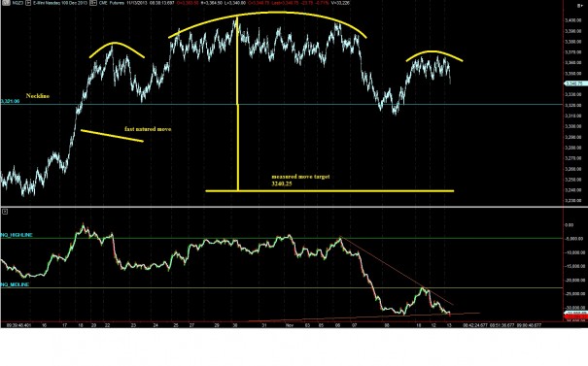Click the 3,321.06 neckline price label
Viewport: 588px width, 366px height.
coord(10,102)
